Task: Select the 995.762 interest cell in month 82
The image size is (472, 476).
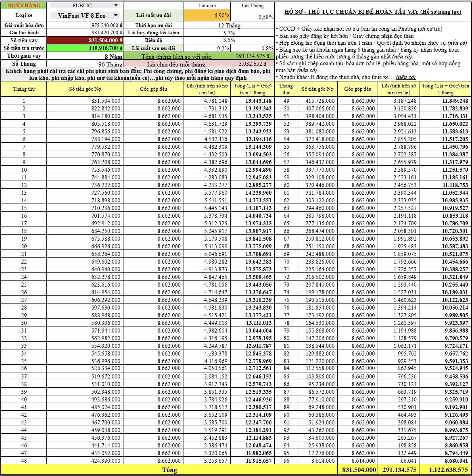Action: 399,353
